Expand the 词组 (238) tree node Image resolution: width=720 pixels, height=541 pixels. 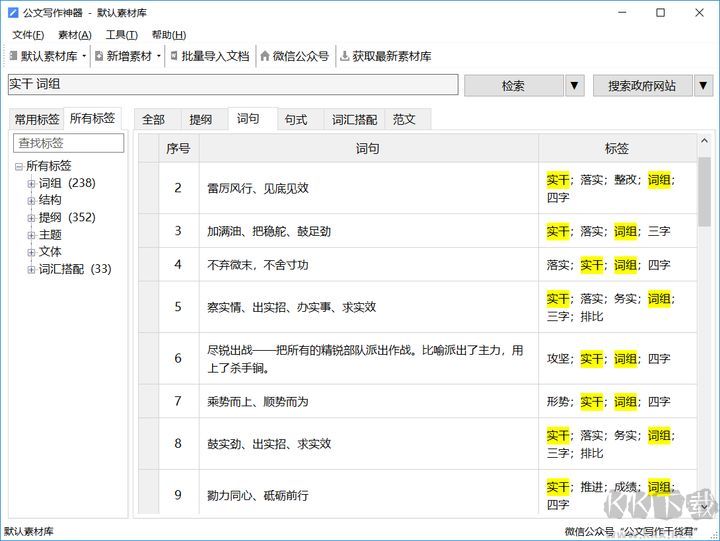tap(31, 183)
